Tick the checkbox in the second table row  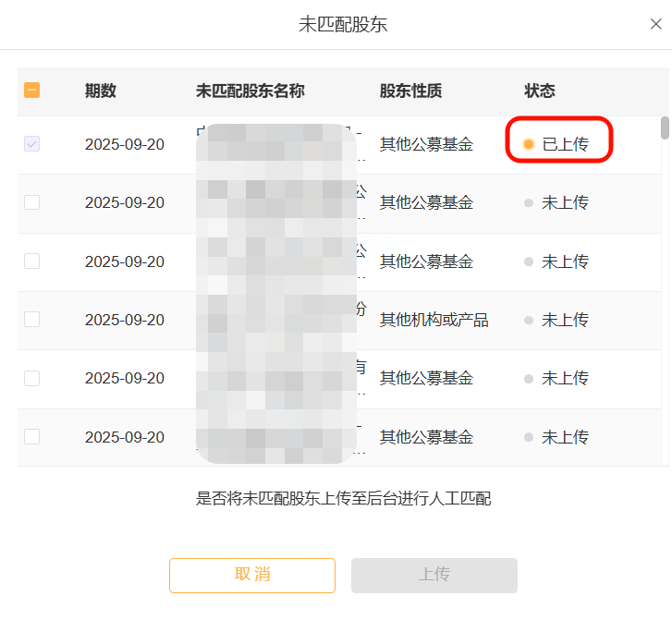click(x=32, y=202)
